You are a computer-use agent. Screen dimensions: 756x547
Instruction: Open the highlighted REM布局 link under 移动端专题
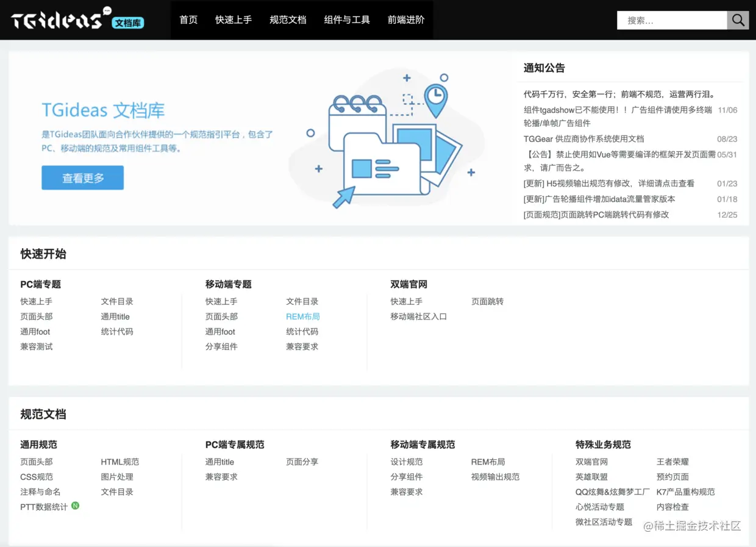point(303,316)
